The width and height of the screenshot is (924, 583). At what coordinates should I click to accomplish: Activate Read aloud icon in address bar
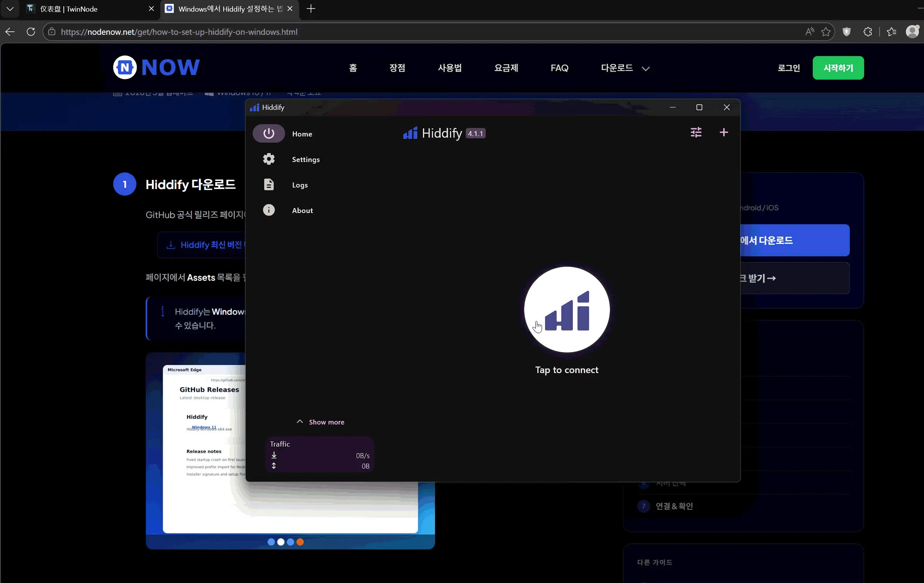coord(809,32)
